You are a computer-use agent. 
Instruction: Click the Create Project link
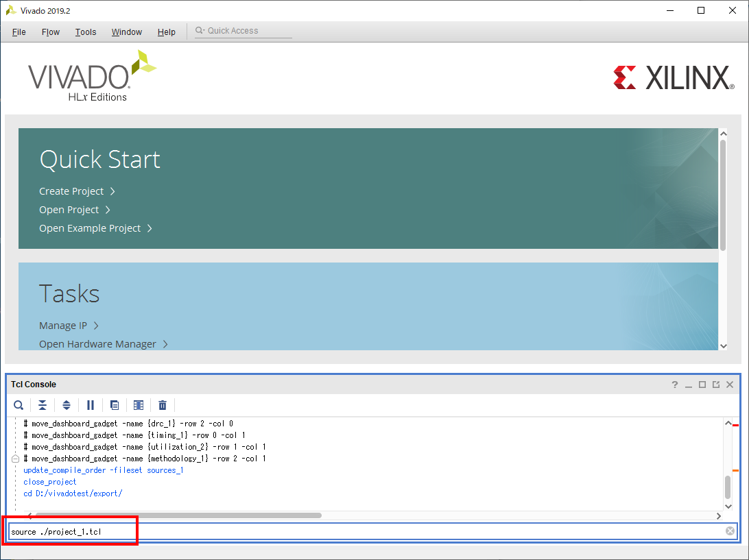click(x=77, y=191)
